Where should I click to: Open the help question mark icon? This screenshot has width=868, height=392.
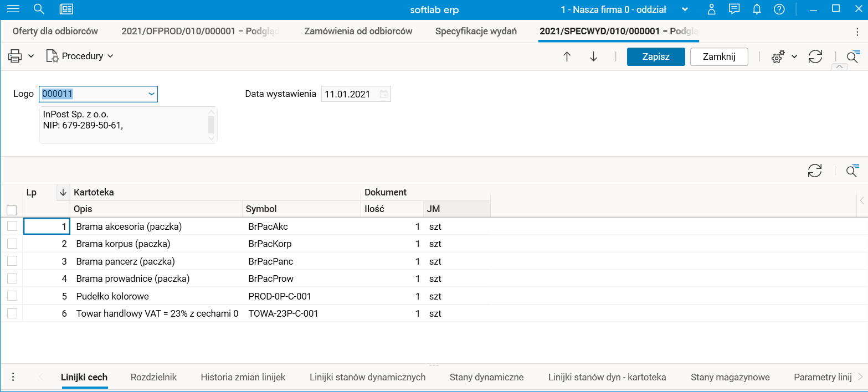779,9
